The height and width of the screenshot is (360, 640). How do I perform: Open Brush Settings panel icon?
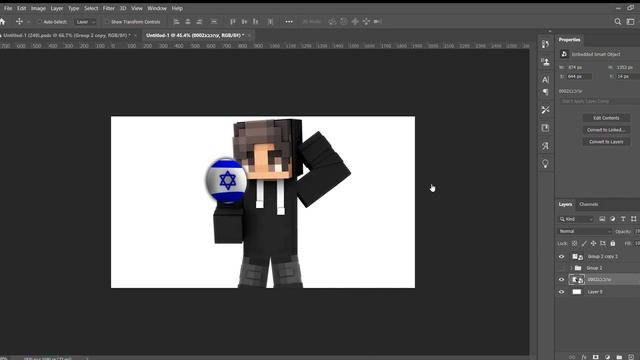coord(545,110)
